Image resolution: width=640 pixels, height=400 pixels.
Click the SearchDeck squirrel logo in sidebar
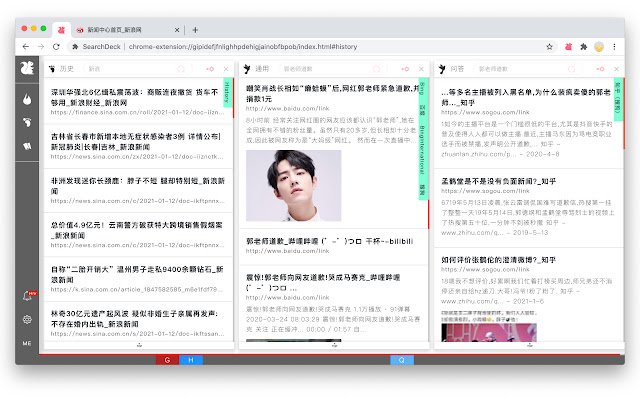(27, 68)
